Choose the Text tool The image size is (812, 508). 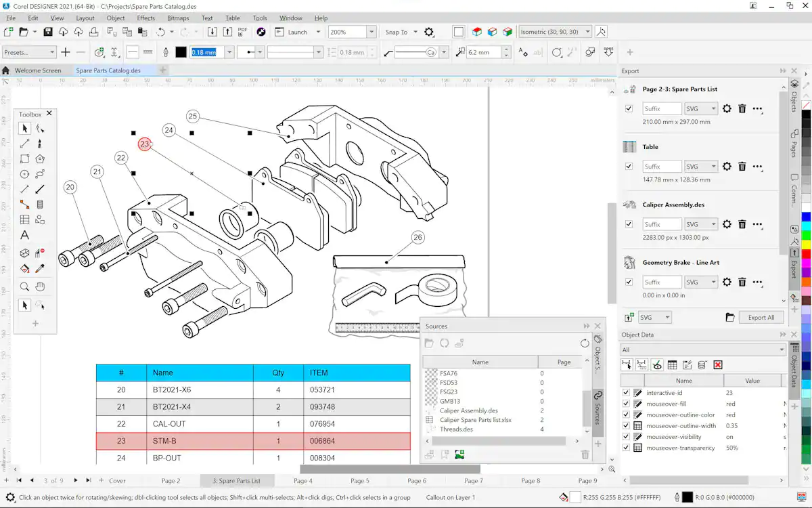point(24,236)
